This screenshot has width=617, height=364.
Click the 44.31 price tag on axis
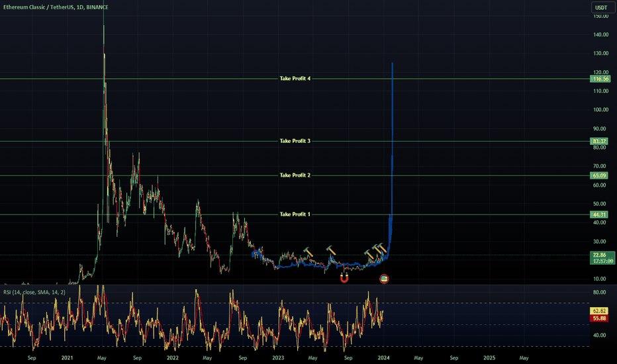(x=599, y=214)
